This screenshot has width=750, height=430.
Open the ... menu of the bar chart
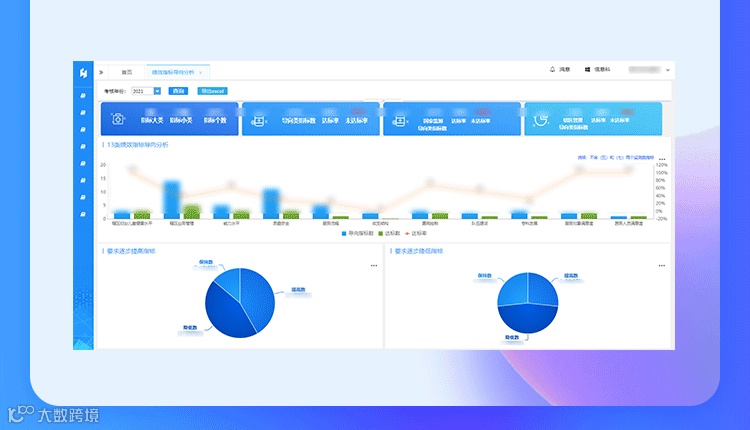662,159
